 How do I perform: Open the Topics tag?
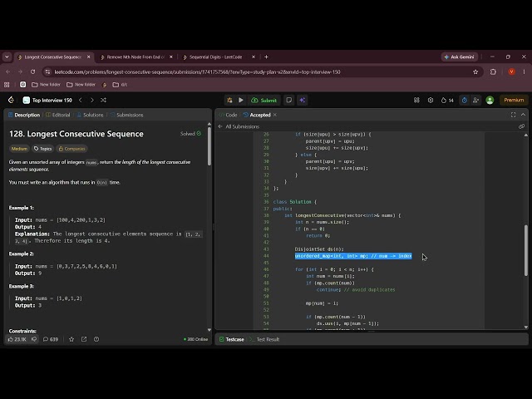click(42, 149)
